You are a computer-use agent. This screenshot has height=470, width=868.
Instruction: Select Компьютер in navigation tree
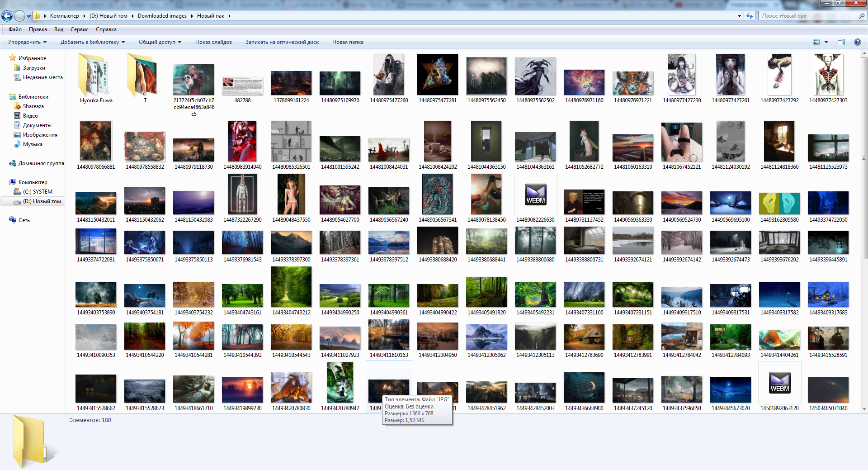pyautogui.click(x=33, y=182)
